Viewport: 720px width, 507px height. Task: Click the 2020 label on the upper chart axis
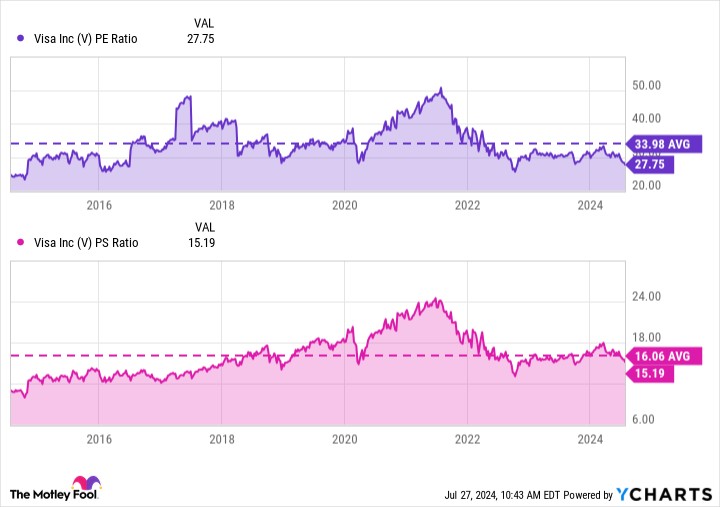pyautogui.click(x=344, y=205)
